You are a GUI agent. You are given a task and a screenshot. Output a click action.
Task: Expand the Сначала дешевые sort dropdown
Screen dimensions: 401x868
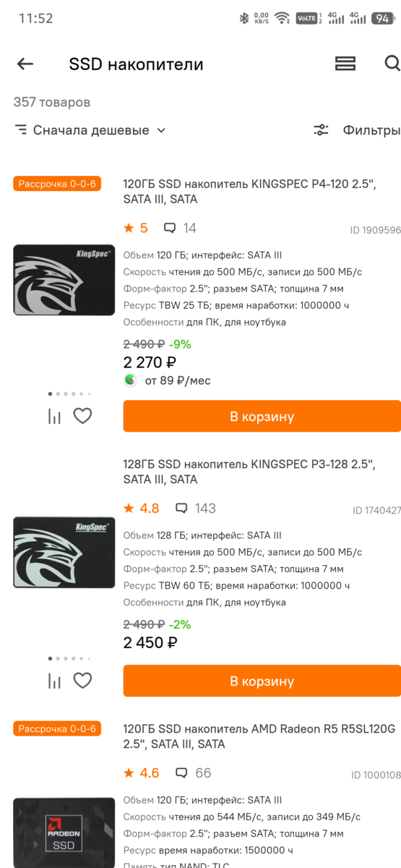click(90, 130)
